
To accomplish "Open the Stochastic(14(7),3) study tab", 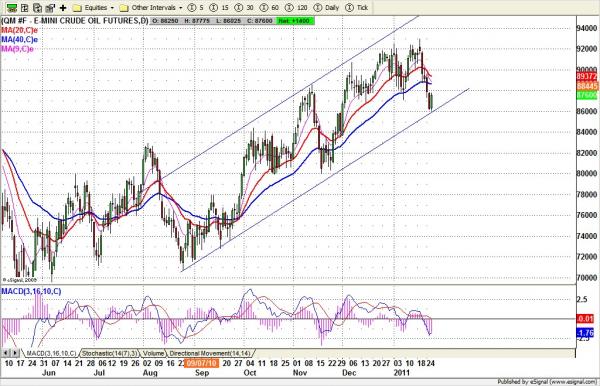I will point(110,353).
